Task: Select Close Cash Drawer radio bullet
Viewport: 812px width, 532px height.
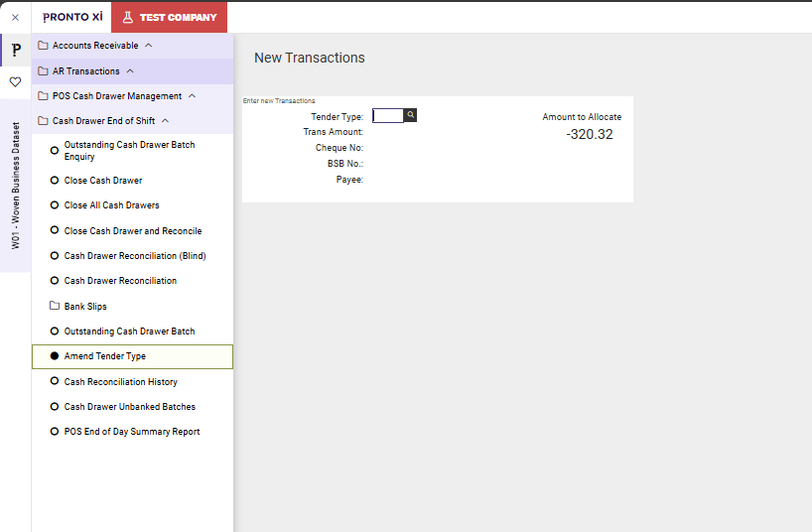Action: [55, 181]
